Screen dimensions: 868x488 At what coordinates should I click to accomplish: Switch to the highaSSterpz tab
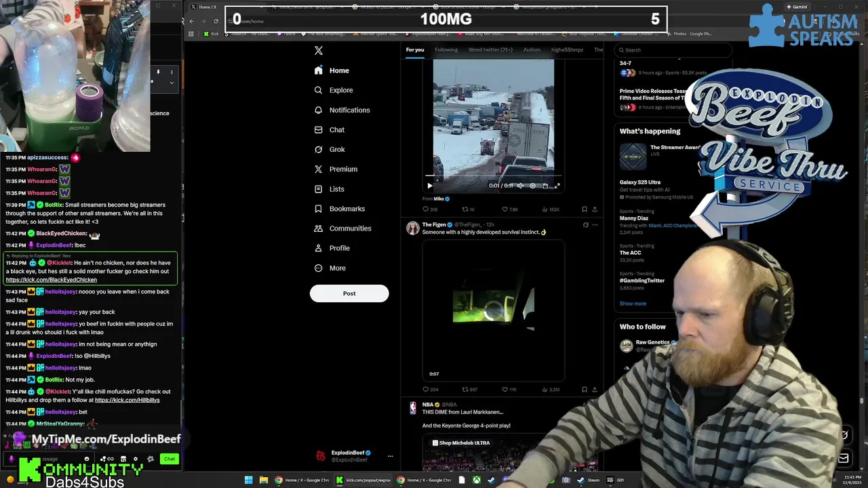[x=567, y=49]
